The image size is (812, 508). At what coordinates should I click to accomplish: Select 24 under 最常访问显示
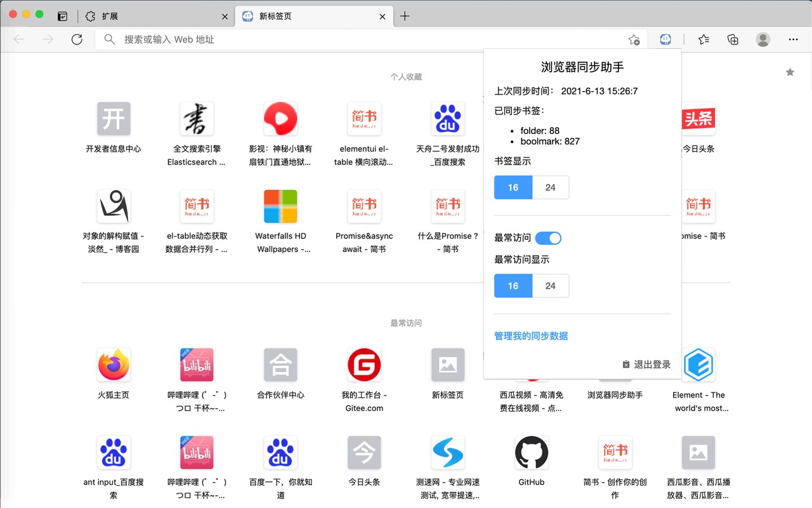550,286
